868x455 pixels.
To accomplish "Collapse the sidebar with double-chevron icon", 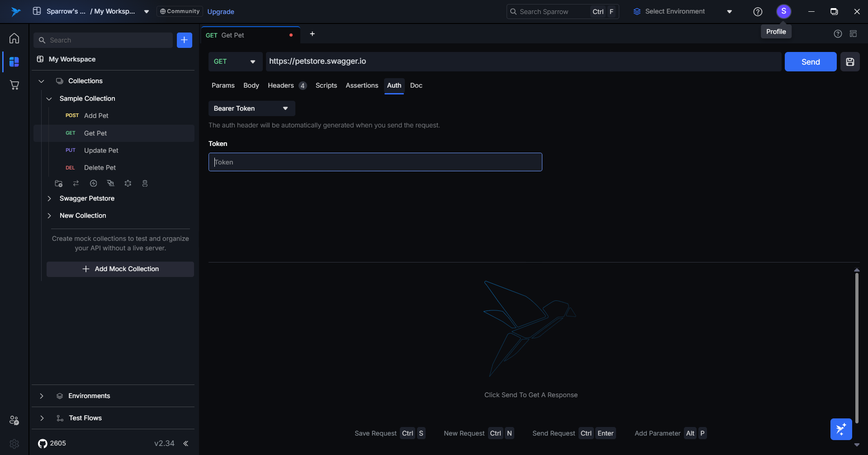I will (185, 443).
